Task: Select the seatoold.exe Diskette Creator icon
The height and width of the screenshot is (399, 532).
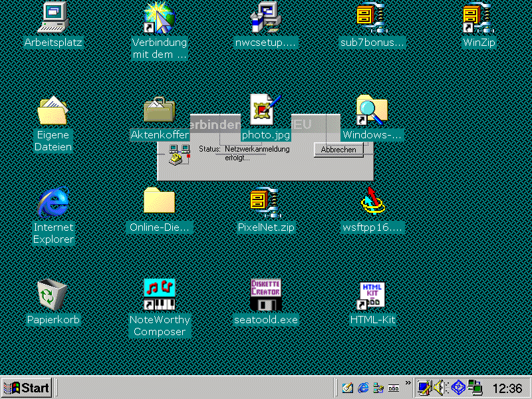Action: tap(266, 295)
